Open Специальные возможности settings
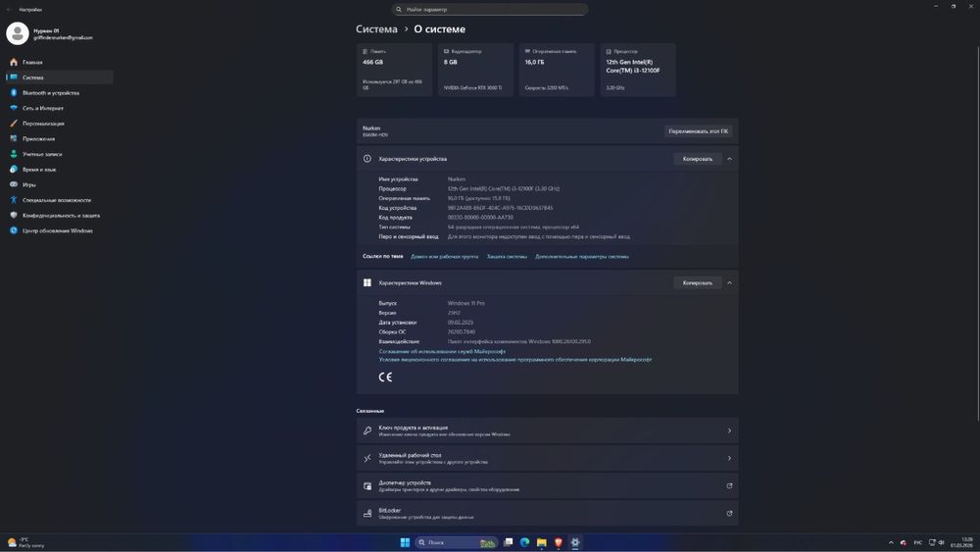 tap(60, 200)
